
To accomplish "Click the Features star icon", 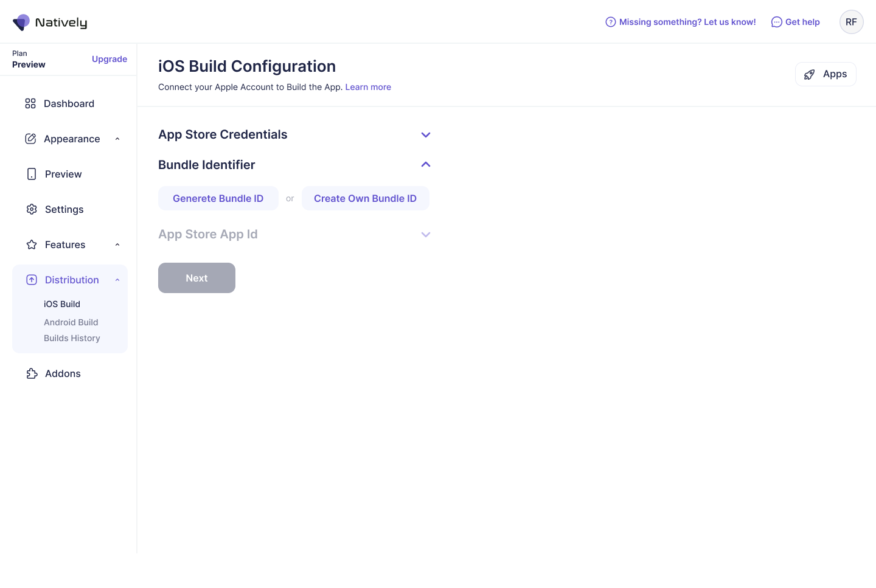I will click(32, 244).
